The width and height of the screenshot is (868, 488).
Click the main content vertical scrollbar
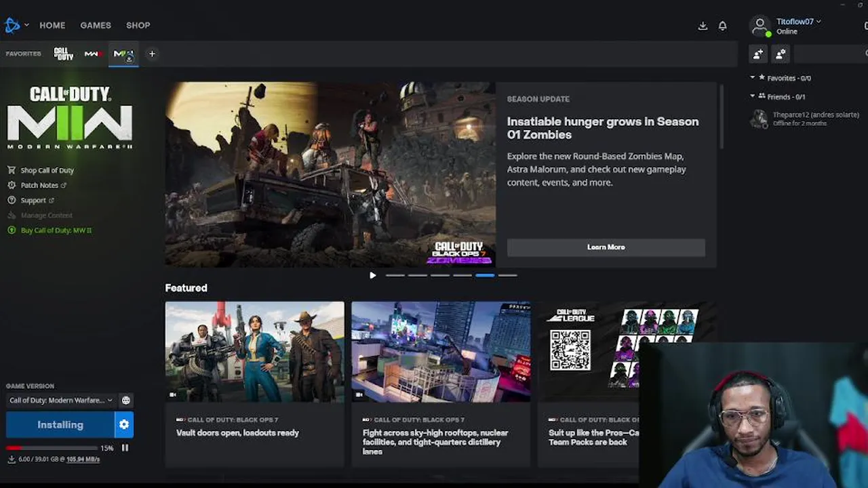pos(722,115)
